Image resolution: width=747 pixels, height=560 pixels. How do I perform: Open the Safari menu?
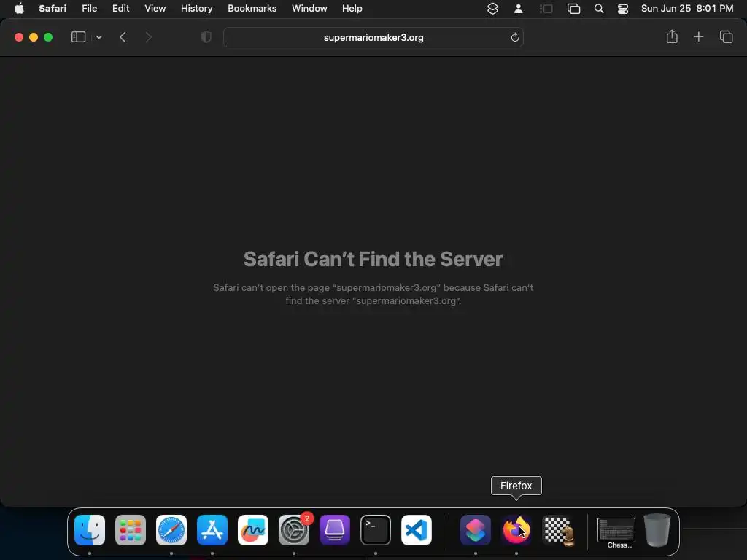click(53, 9)
